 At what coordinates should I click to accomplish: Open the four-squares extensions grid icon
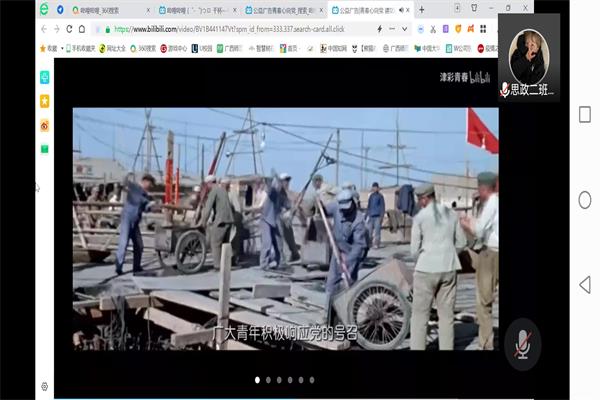pos(483,29)
